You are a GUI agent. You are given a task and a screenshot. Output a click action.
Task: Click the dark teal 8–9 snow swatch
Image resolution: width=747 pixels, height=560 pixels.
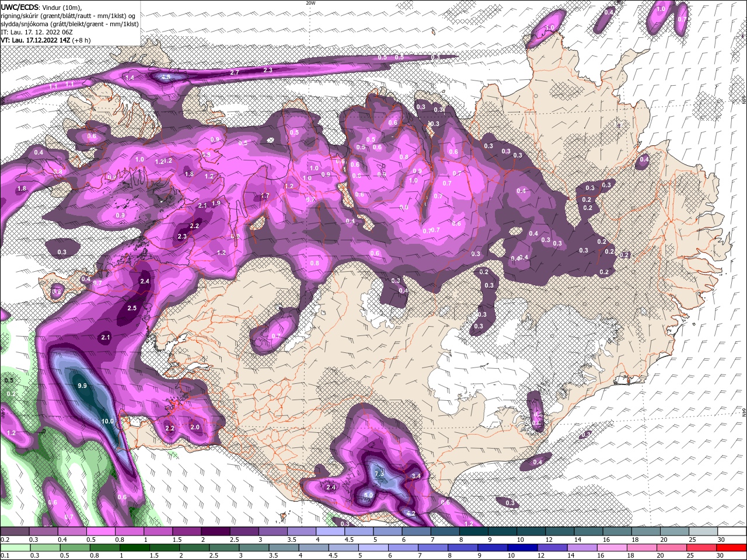pos(474,531)
